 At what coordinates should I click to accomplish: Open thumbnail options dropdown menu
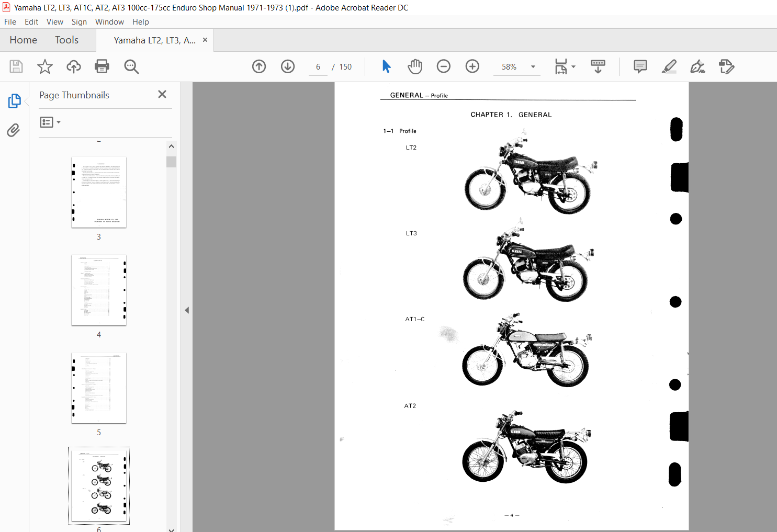click(x=50, y=122)
